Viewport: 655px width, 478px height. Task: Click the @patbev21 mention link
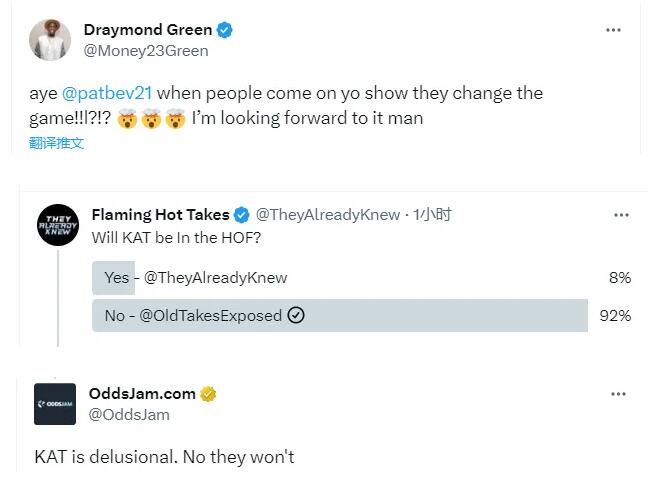point(108,93)
